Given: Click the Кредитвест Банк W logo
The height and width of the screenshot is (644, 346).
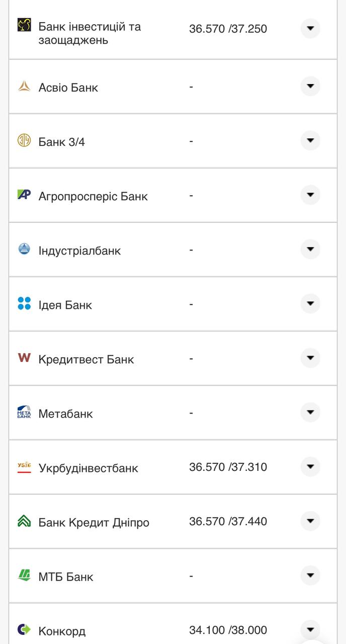Looking at the screenshot, I should [24, 358].
